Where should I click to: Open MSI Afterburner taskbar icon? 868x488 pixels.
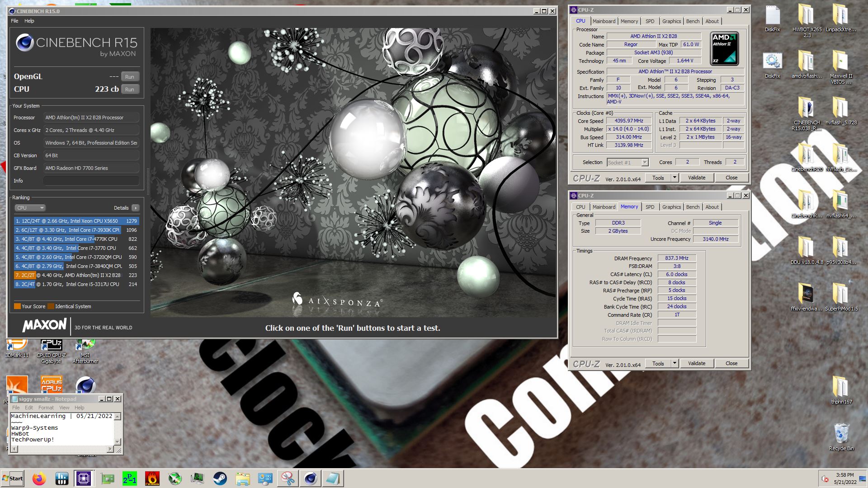175,479
